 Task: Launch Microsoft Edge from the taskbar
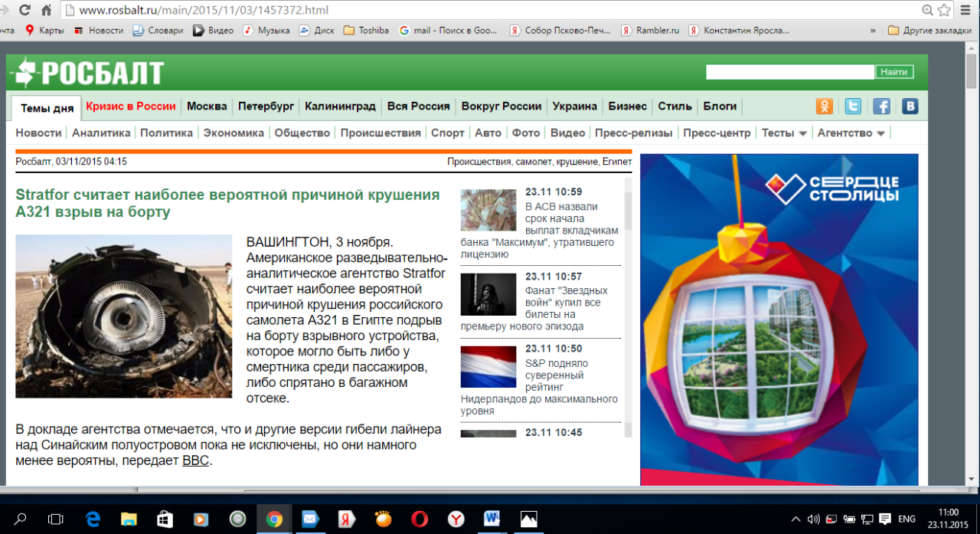tap(93, 519)
